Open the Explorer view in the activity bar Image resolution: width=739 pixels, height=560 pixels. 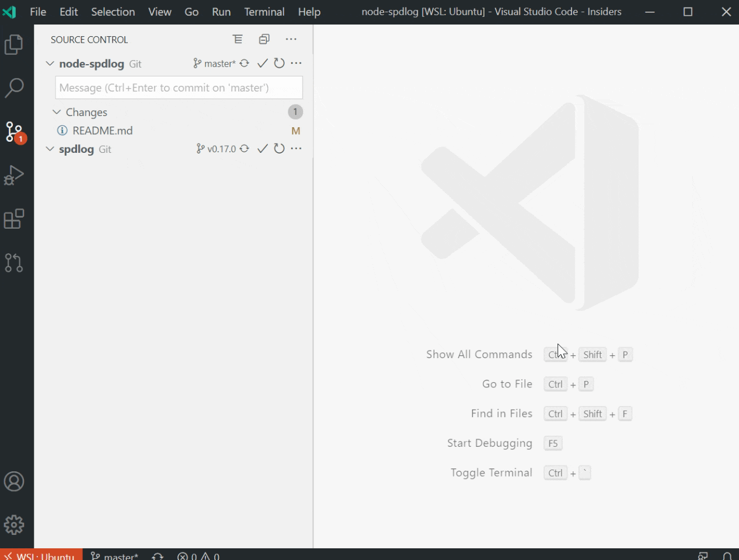(14, 44)
